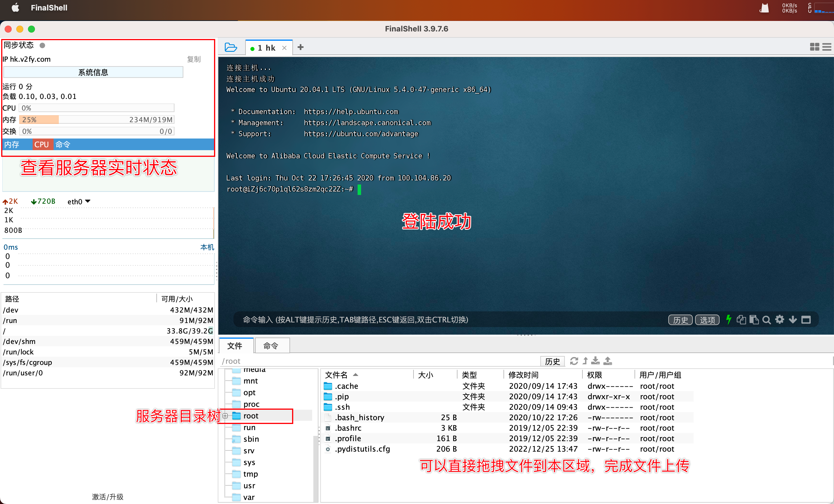Click the download file icon
Image resolution: width=834 pixels, height=504 pixels.
pos(596,361)
